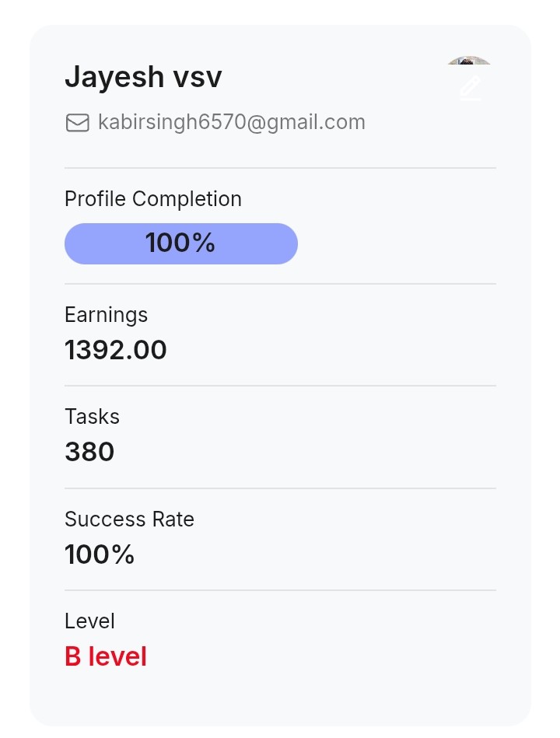
Task: Click the divider line above Level
Action: [x=280, y=590]
